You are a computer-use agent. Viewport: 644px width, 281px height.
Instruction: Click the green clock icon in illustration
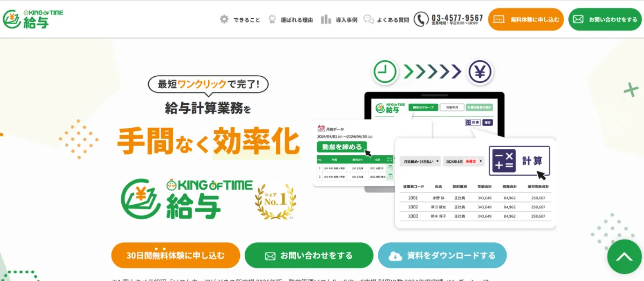(x=385, y=71)
